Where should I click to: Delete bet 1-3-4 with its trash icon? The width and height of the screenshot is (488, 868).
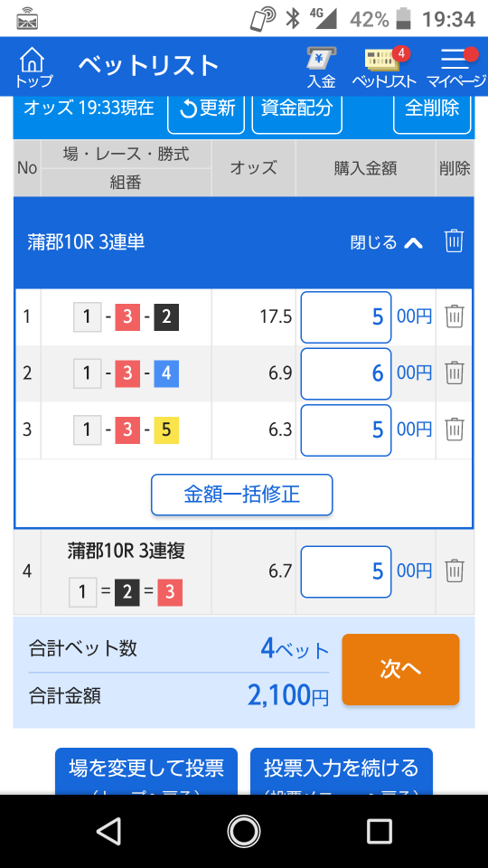coord(455,373)
